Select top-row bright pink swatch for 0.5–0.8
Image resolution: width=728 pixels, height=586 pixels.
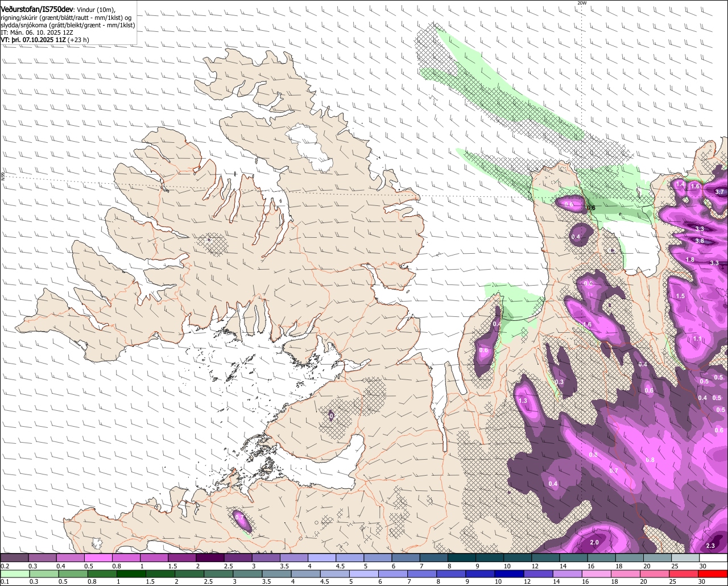point(98,558)
